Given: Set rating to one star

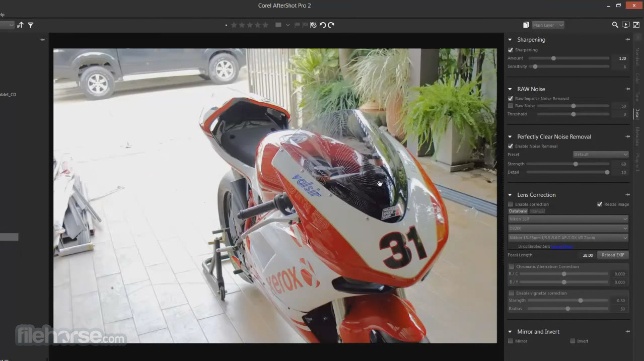Looking at the screenshot, I should (x=234, y=25).
